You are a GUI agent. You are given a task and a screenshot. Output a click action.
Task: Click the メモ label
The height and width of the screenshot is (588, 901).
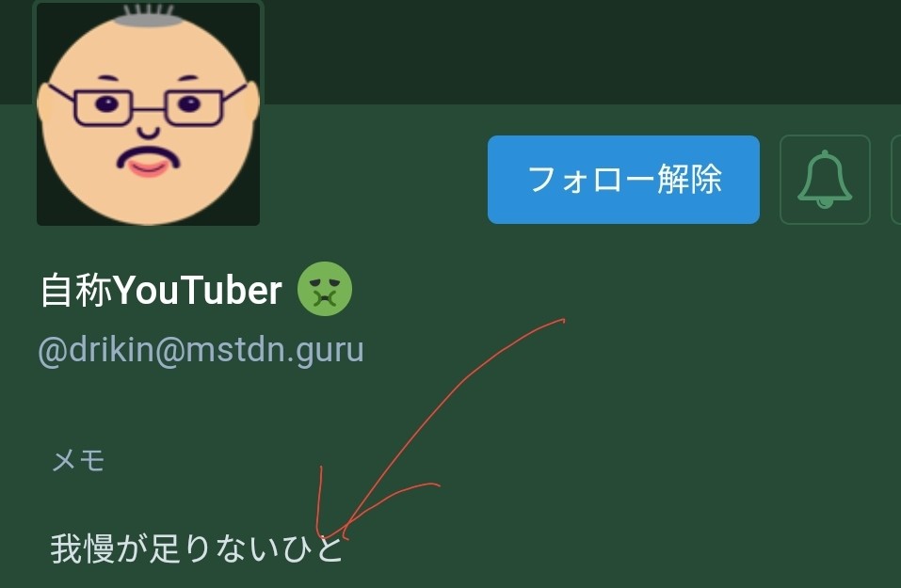coord(78,461)
